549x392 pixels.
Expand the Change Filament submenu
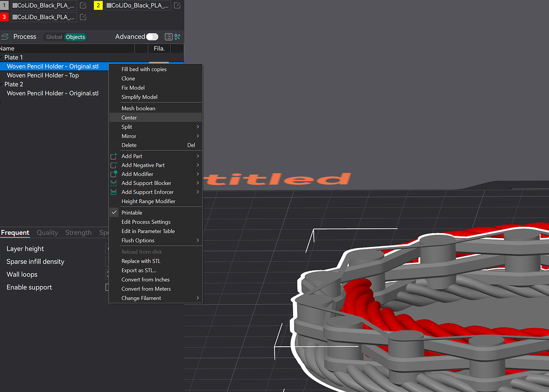156,298
